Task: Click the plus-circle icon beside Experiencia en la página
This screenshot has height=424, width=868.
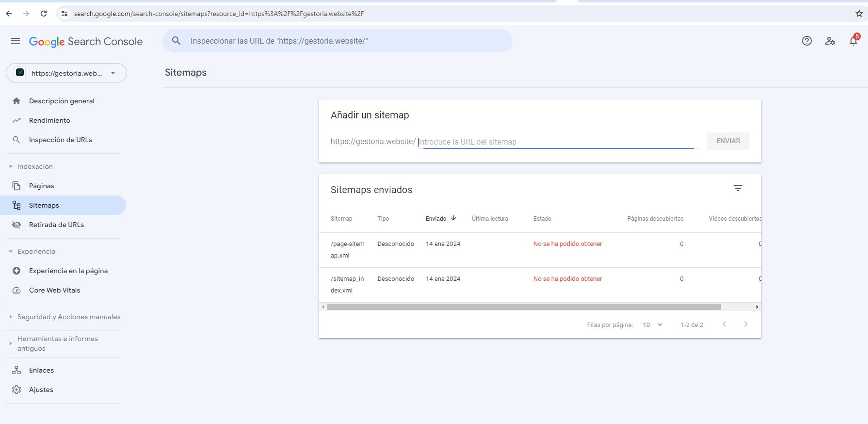Action: pos(16,271)
